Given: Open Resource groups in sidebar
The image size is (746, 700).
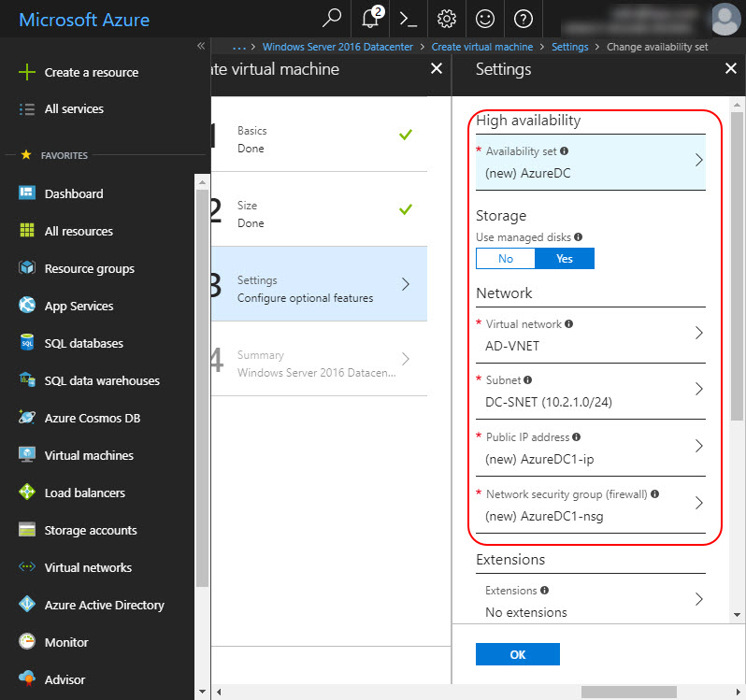Looking at the screenshot, I should pos(90,268).
